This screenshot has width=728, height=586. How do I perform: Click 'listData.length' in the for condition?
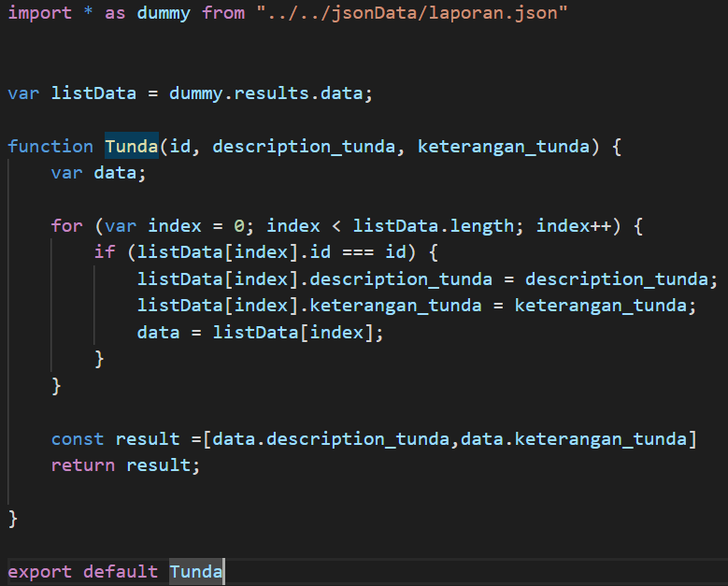(x=434, y=226)
